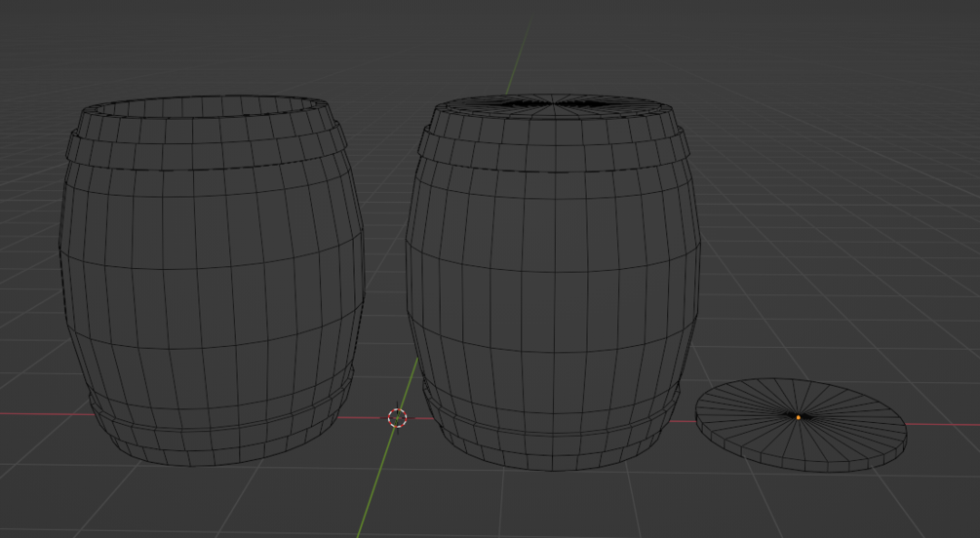Click the 3D cursor between the barrels
Screen dimensions: 980x538
(398, 418)
